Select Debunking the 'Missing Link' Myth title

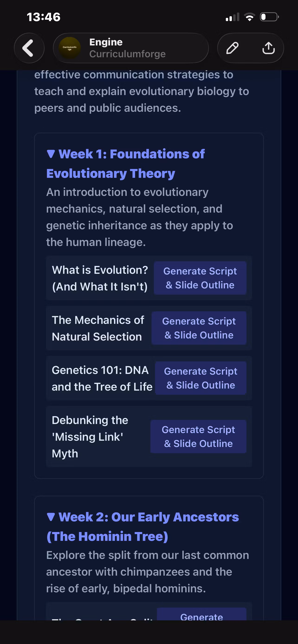point(90,437)
